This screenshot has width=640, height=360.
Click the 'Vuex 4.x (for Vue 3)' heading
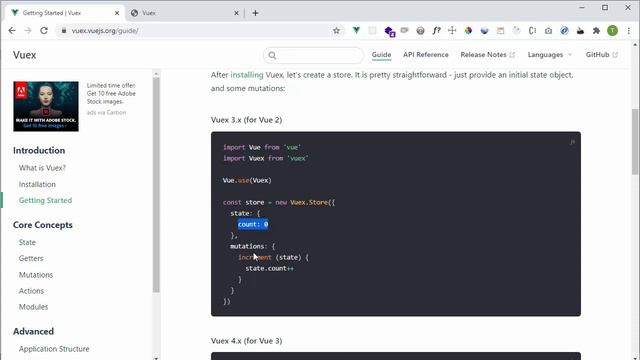(x=247, y=341)
